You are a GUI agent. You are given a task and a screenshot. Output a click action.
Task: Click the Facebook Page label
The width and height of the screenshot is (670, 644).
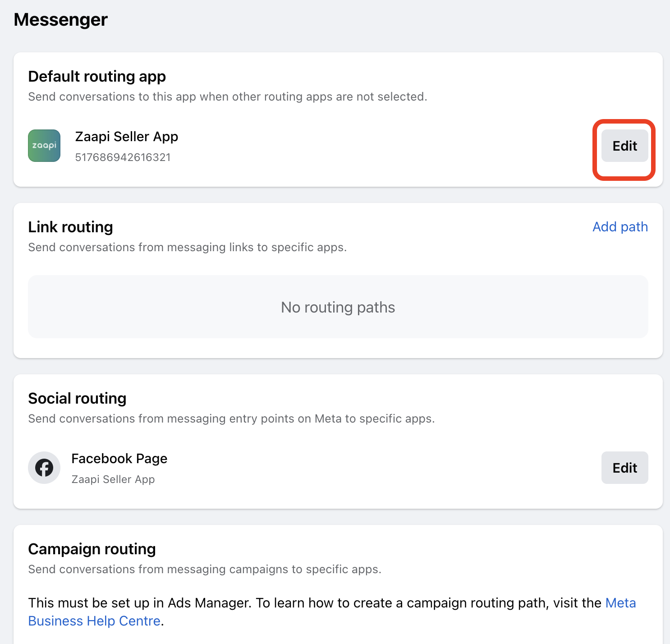[x=119, y=459]
